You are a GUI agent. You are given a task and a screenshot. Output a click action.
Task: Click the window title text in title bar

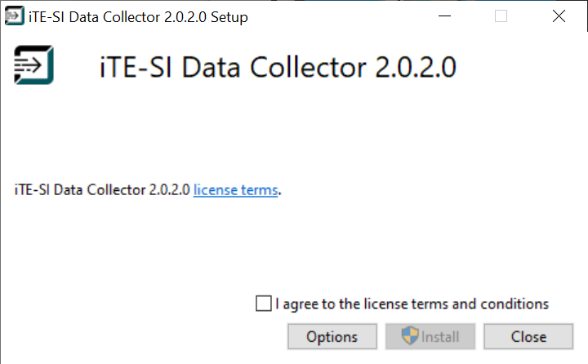137,17
